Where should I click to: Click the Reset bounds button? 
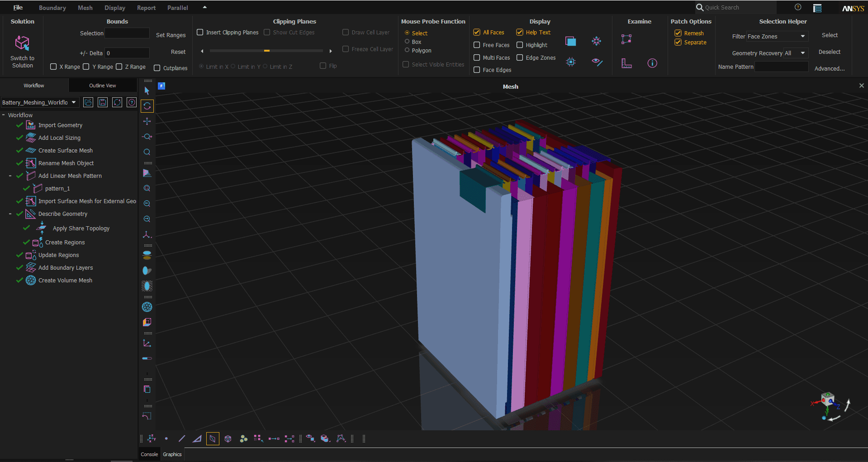click(x=178, y=52)
